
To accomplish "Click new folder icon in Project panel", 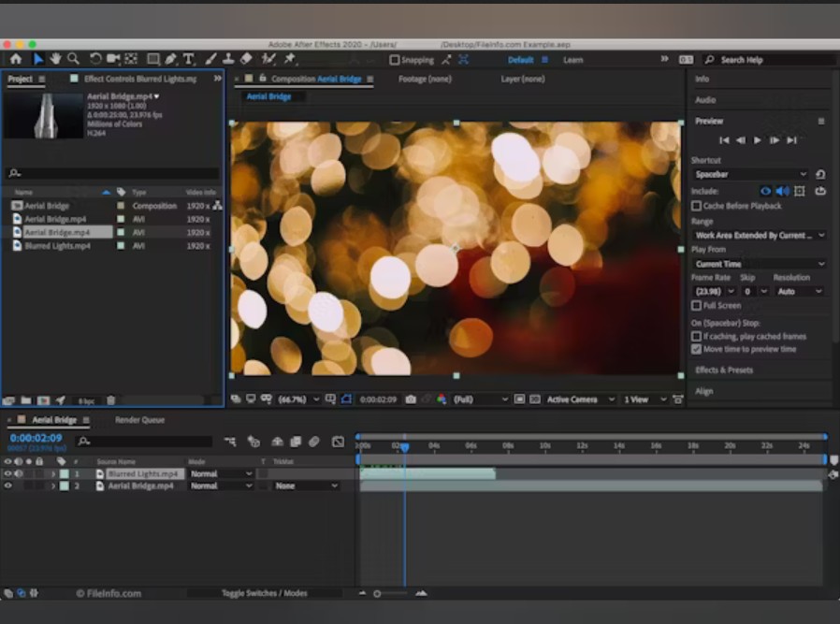I will pyautogui.click(x=25, y=400).
